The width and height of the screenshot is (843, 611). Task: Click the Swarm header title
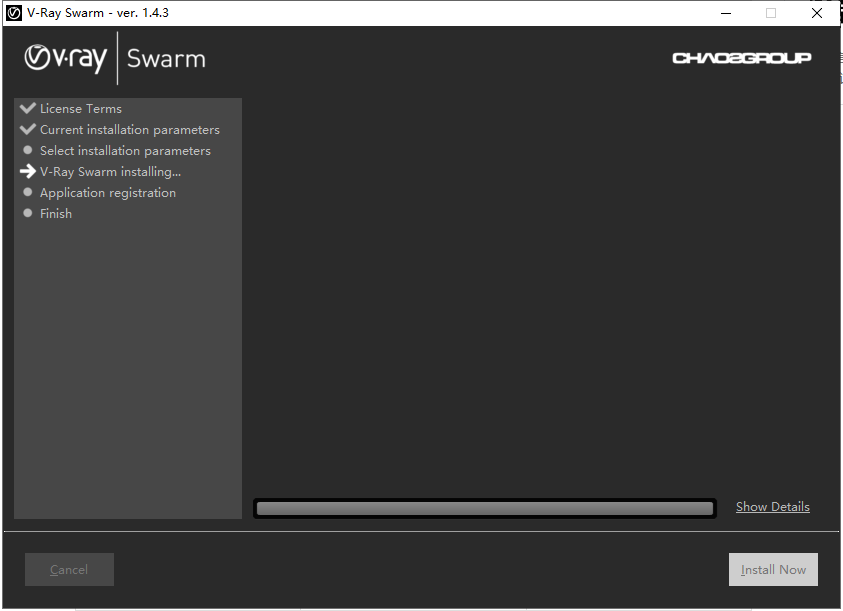(166, 59)
